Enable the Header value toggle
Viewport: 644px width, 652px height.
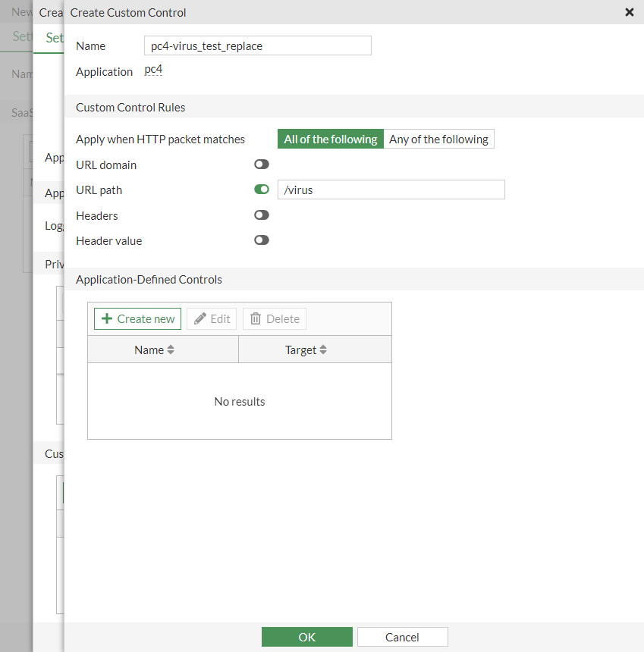(261, 240)
